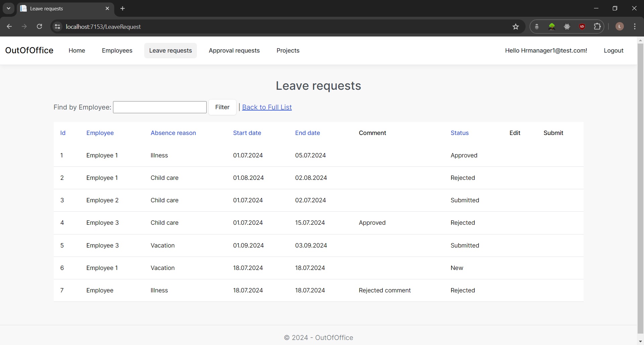This screenshot has width=644, height=345.
Task: View site information icon in address bar
Action: [58, 27]
